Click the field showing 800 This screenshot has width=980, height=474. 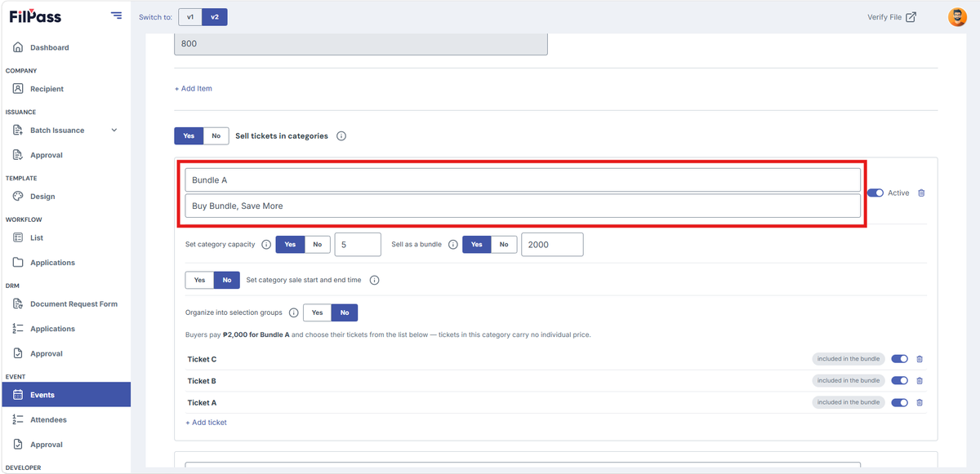coord(361,44)
